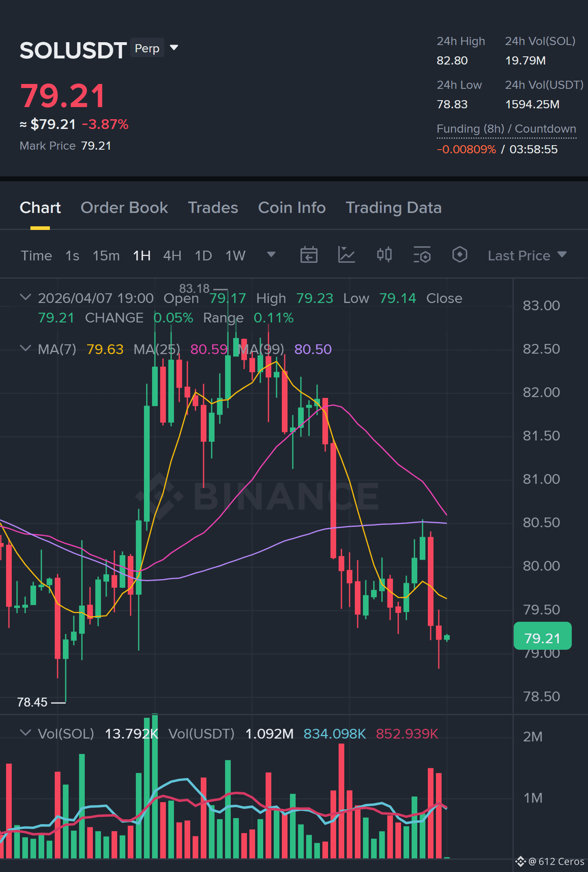The height and width of the screenshot is (872, 588).
Task: Click the hexagon chart preferences icon
Action: click(459, 255)
